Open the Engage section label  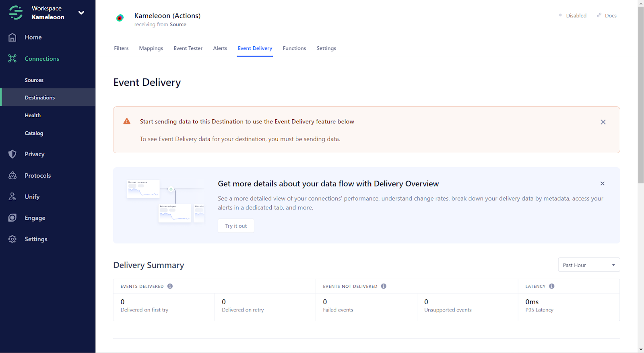click(35, 218)
